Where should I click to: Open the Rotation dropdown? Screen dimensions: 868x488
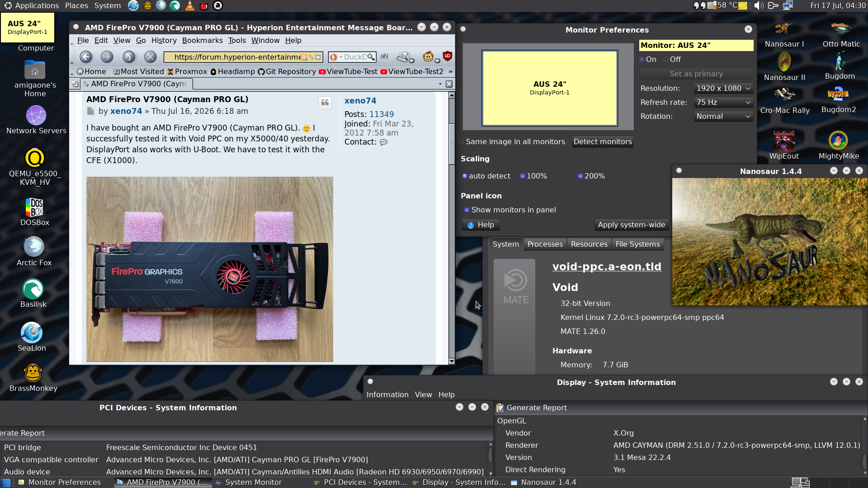723,116
